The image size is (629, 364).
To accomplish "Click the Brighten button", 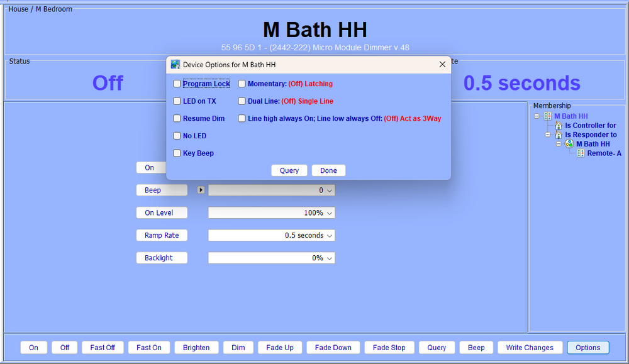I will point(196,348).
